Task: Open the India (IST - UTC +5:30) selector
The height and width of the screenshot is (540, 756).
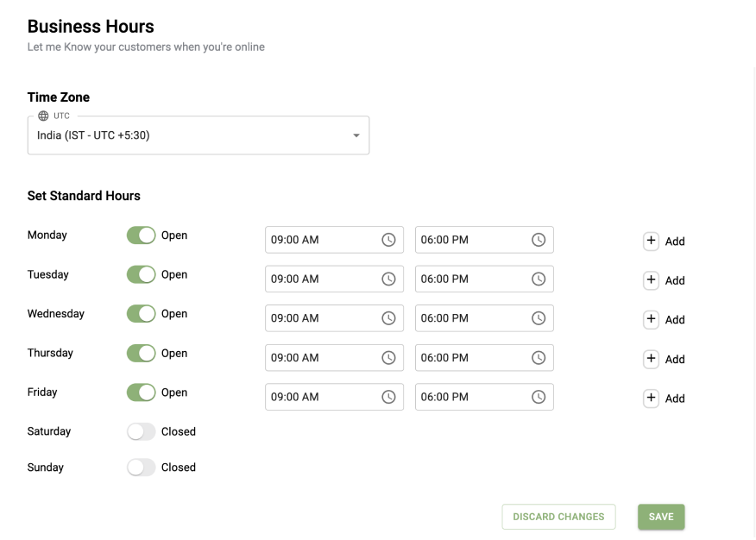Action: [x=198, y=135]
